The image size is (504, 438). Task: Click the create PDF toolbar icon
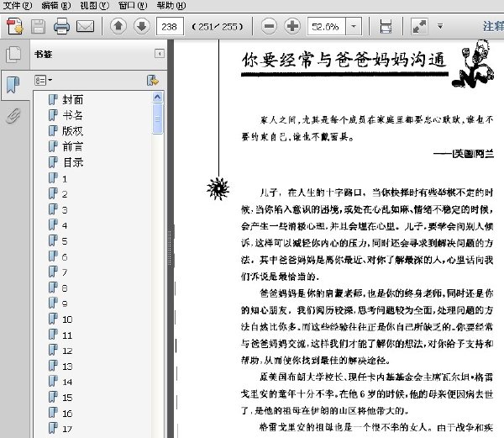15,26
